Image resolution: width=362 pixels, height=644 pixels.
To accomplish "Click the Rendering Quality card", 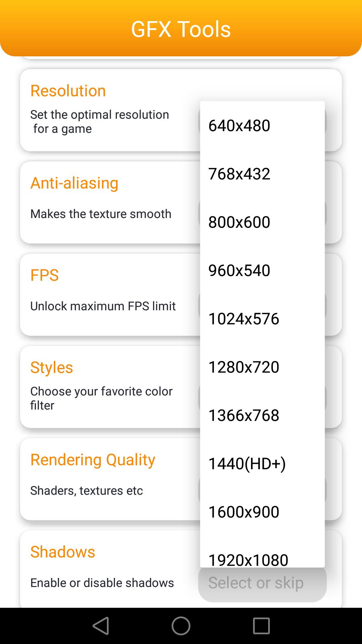I will click(x=93, y=460).
